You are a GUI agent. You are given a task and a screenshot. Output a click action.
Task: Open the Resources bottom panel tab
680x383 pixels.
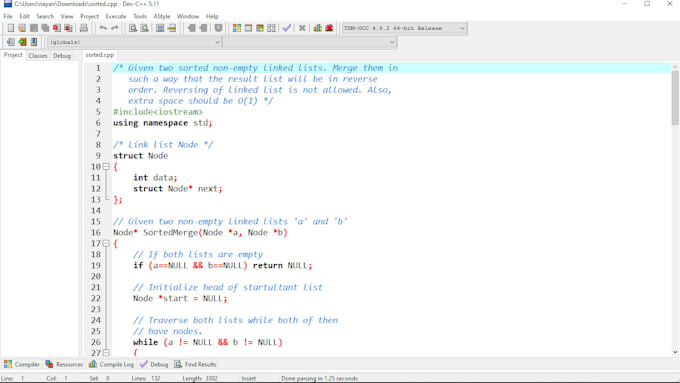(64, 364)
